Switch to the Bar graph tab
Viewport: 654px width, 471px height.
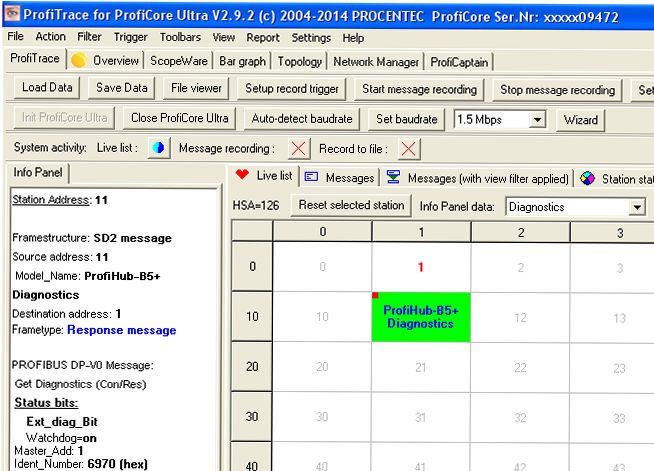(x=242, y=61)
